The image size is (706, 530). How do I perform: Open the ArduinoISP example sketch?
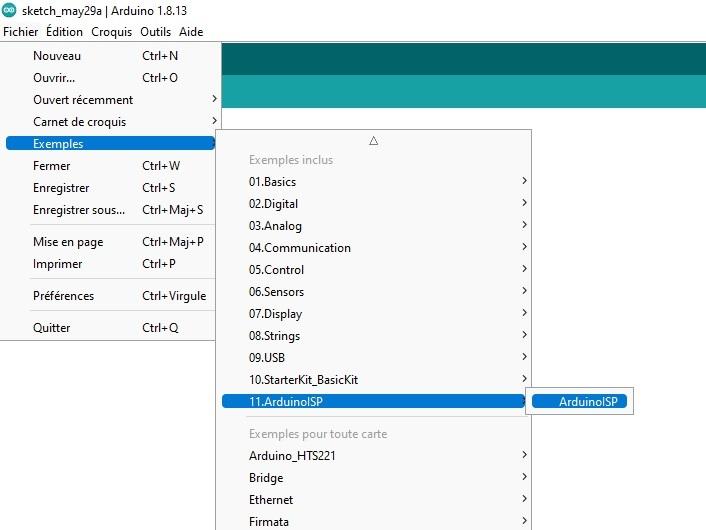coord(579,402)
